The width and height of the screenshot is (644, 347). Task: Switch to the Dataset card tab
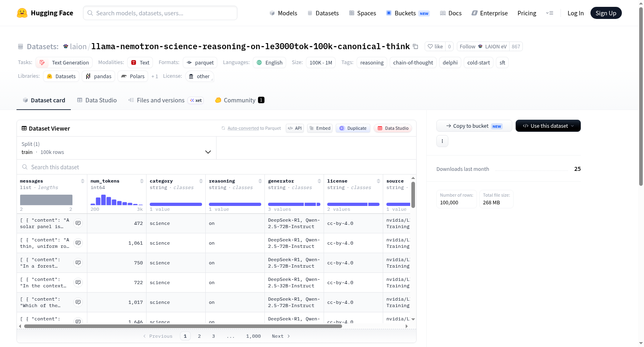pyautogui.click(x=44, y=100)
